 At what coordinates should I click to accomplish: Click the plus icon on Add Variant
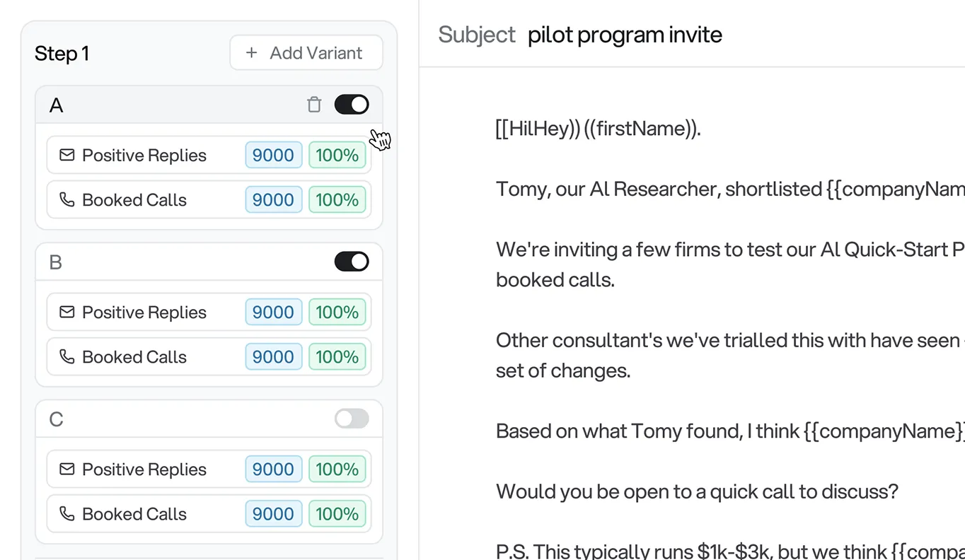(x=251, y=52)
